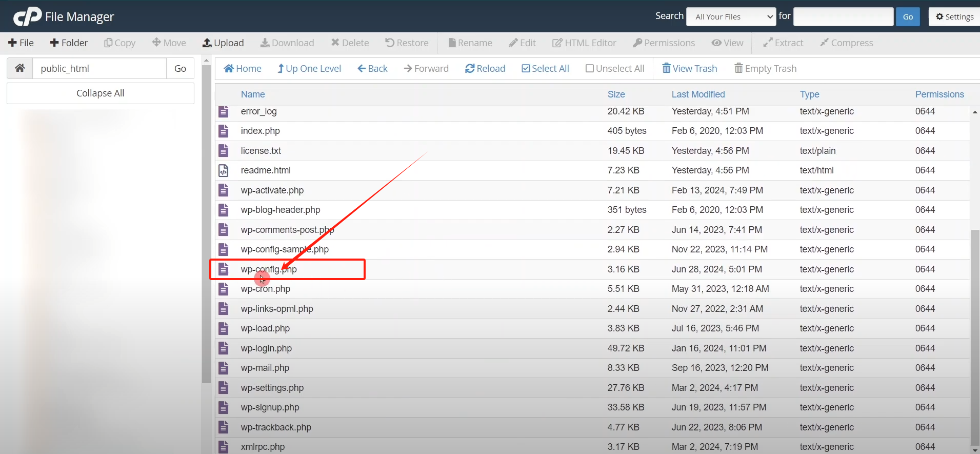The height and width of the screenshot is (454, 980).
Task: Click the Empty Trash icon
Action: tap(738, 69)
